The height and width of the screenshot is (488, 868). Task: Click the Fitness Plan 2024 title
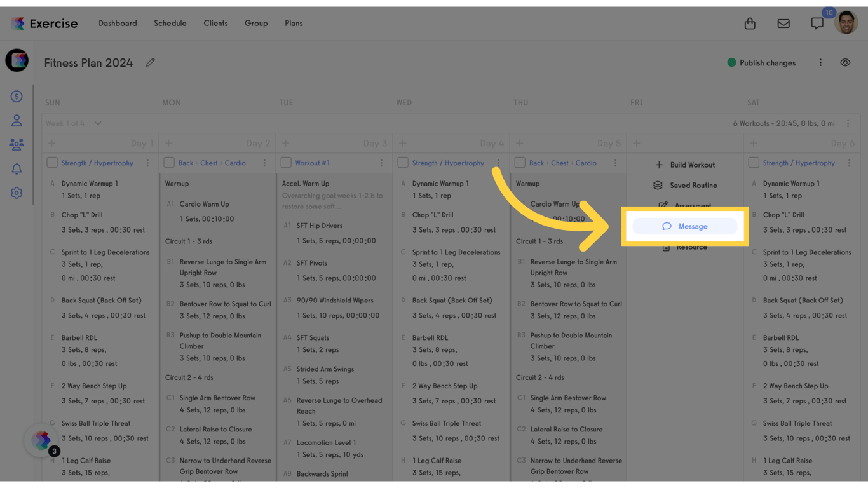click(88, 63)
